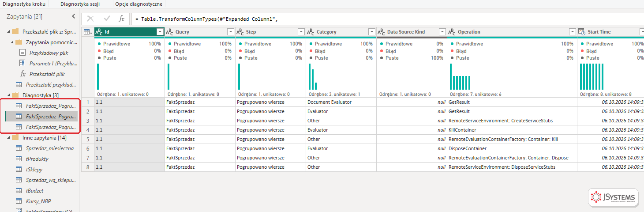The width and height of the screenshot is (644, 212).
Task: Change data type icon of Id column
Action: point(99,32)
